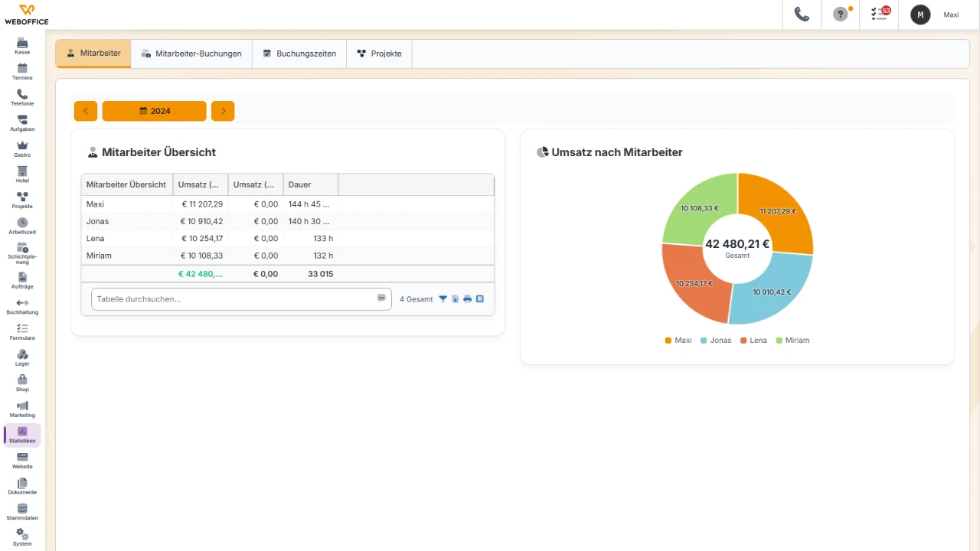980x551 pixels.
Task: Open the Kasse module in sidebar
Action: pyautogui.click(x=22, y=46)
